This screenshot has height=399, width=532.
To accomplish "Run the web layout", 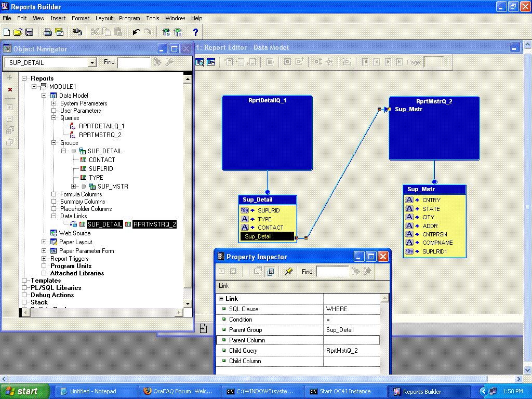I will click(178, 32).
